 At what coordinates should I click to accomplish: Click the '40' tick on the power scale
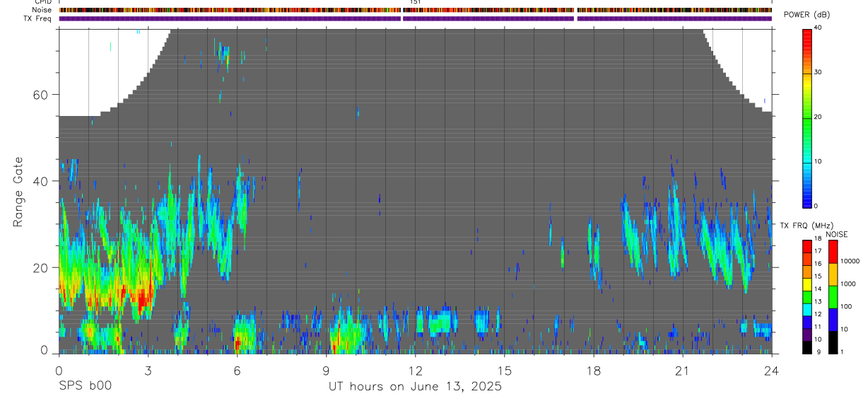[x=818, y=28]
